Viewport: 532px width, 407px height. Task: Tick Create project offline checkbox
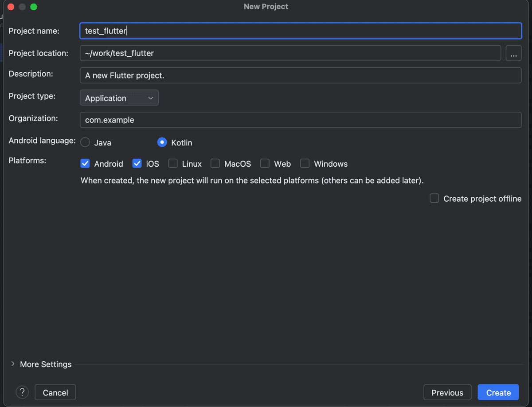pos(434,198)
